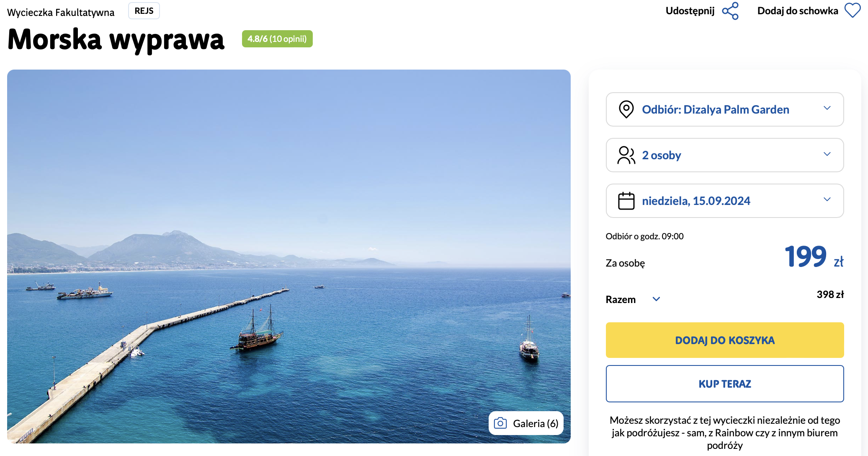Click the people icon beside 2 osoby

point(626,155)
